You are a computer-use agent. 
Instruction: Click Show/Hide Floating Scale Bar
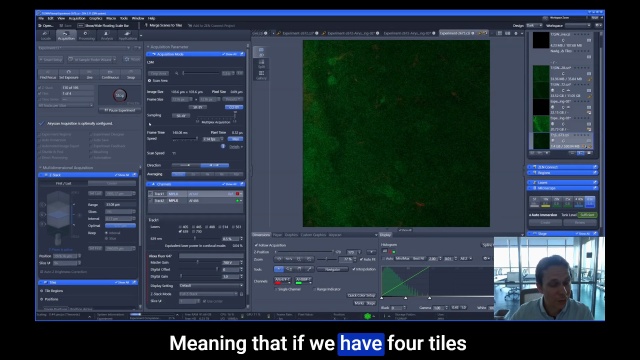coord(103,26)
